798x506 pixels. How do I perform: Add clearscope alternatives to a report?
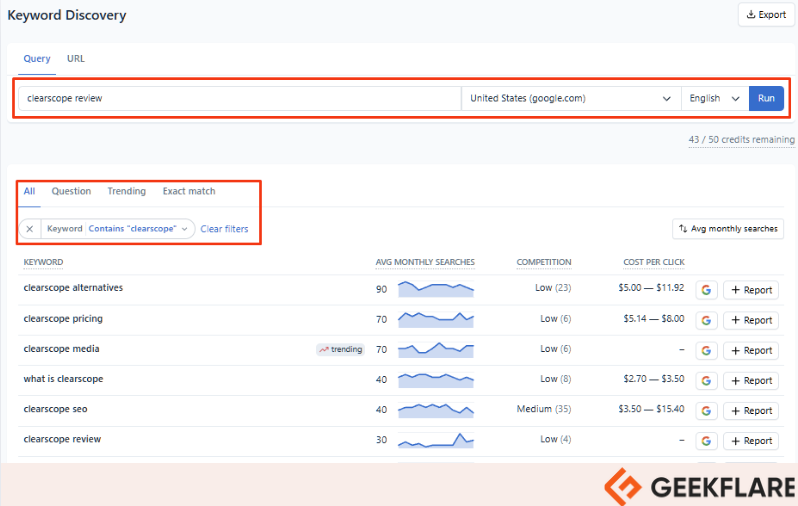click(751, 290)
